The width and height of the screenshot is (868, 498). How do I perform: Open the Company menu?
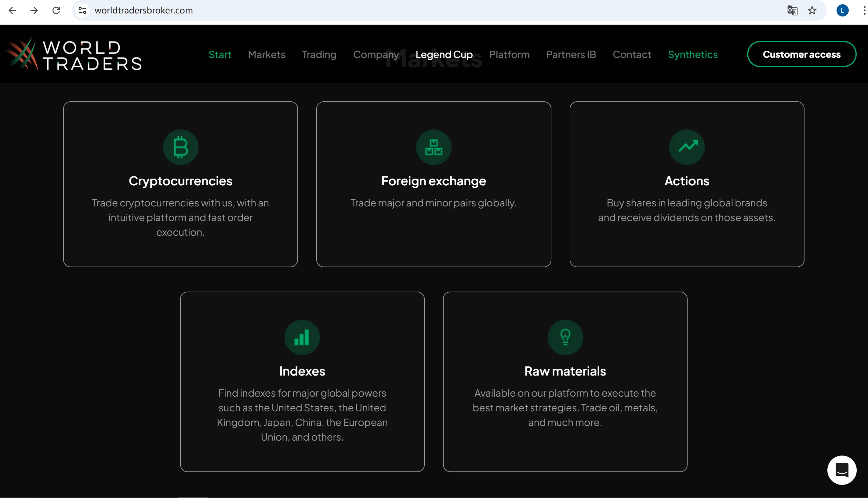376,54
